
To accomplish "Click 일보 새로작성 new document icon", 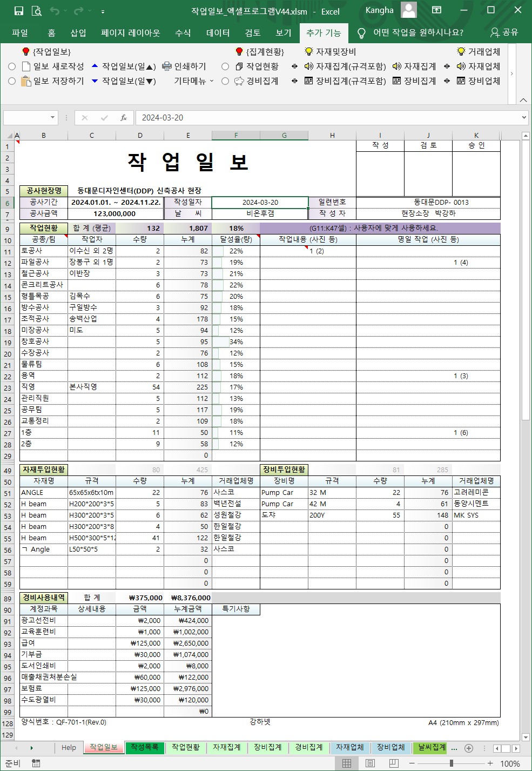I will coord(26,66).
